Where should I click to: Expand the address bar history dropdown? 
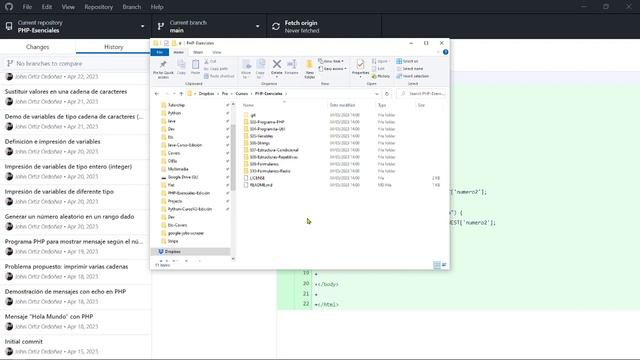[376, 93]
